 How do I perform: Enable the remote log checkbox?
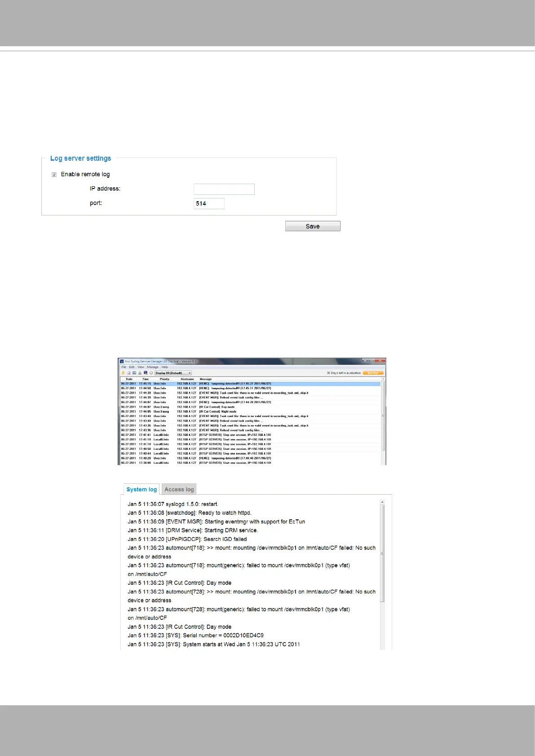tap(54, 175)
